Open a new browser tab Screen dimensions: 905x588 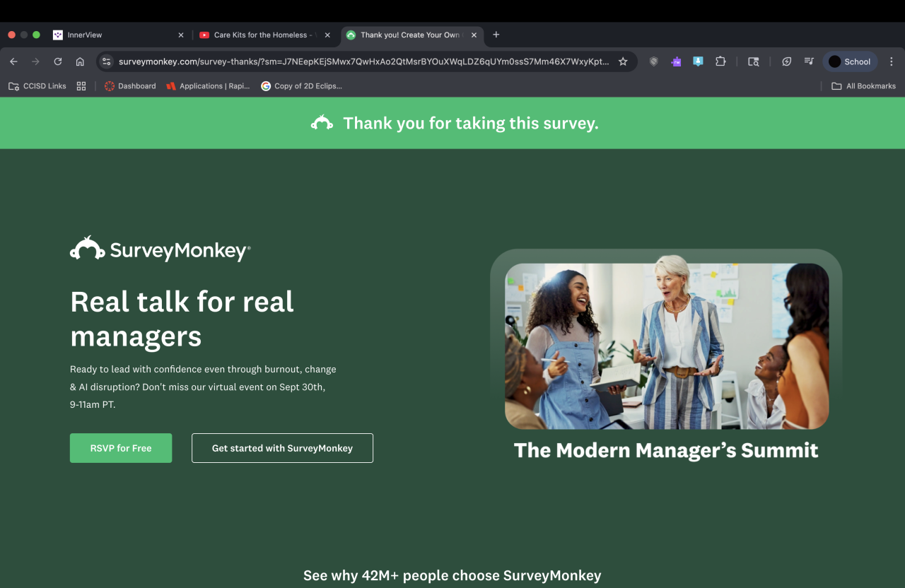click(x=496, y=35)
